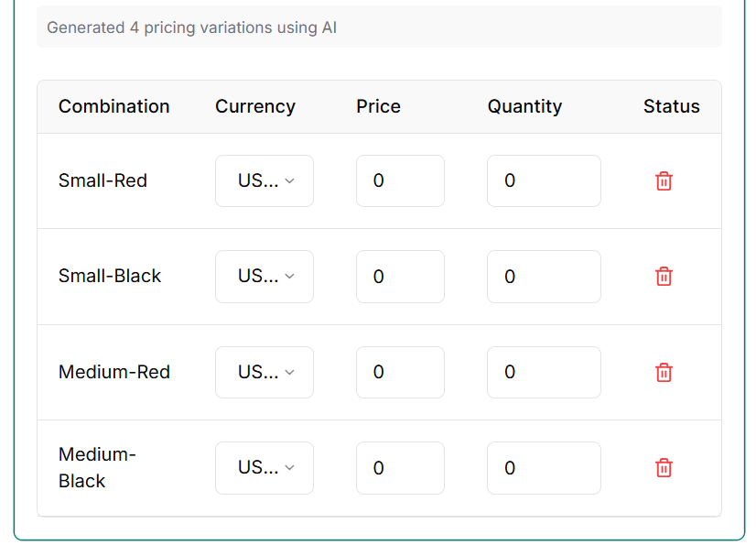Click the trash icon for Small-Black
Viewport: 756px width, 556px height.
(x=664, y=277)
